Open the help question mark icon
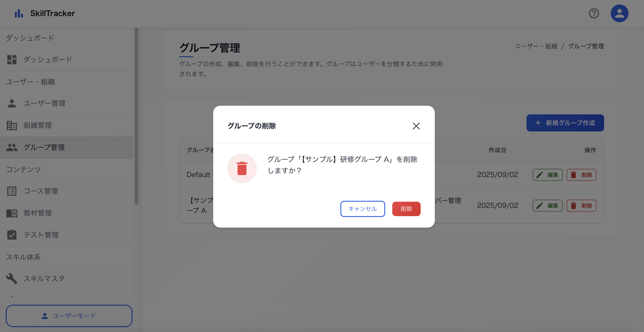This screenshot has width=644, height=332. click(x=594, y=14)
